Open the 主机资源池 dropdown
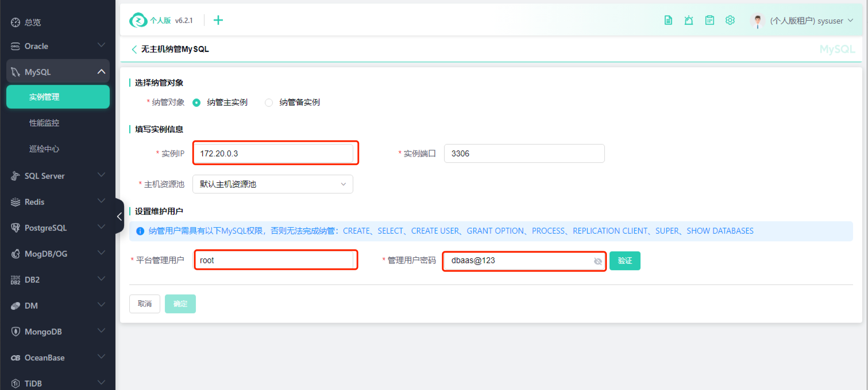 tap(272, 184)
